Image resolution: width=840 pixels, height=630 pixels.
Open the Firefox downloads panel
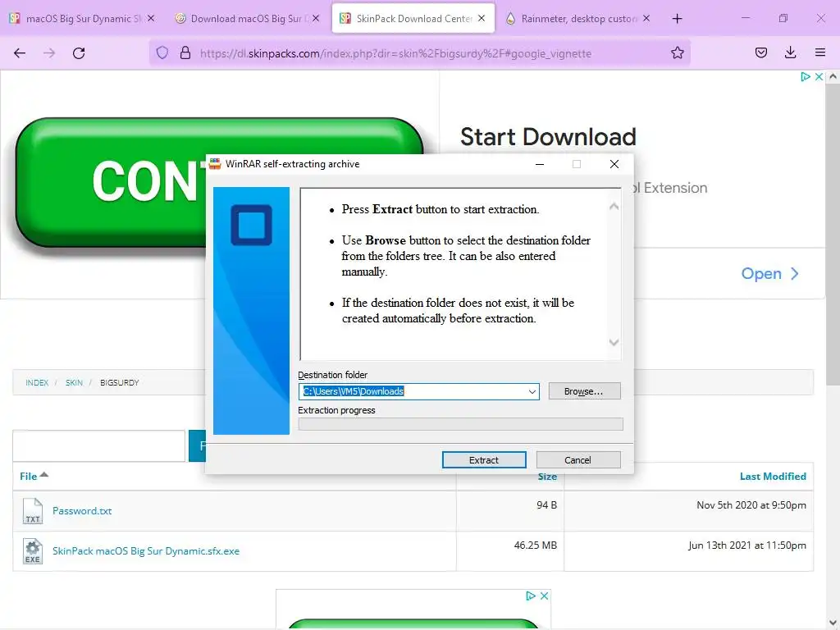790,52
